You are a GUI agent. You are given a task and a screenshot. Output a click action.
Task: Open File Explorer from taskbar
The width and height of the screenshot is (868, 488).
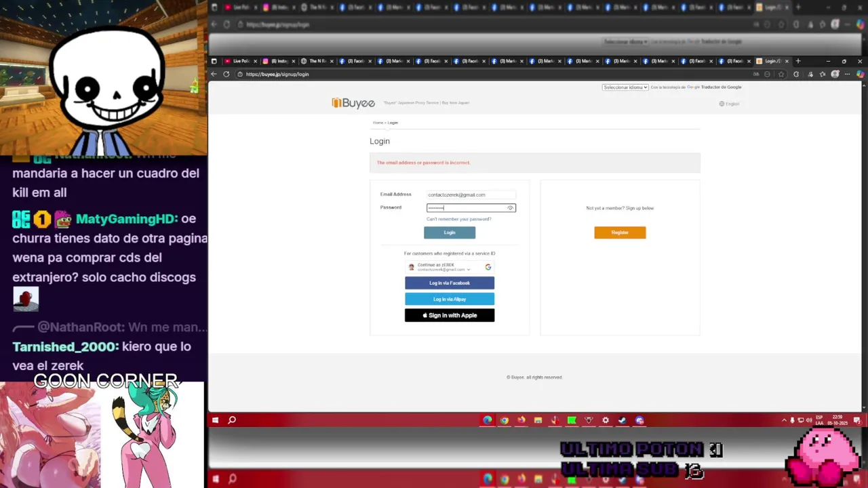point(538,420)
